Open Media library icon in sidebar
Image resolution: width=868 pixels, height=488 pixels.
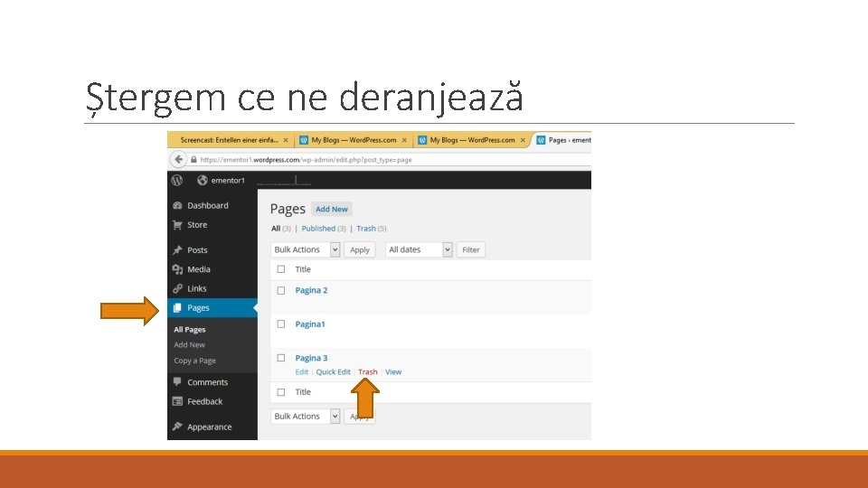178,269
